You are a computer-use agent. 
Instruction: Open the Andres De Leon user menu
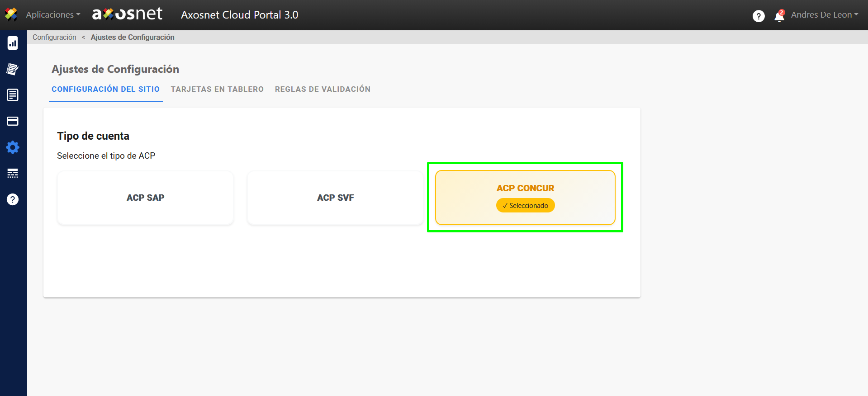(x=824, y=15)
